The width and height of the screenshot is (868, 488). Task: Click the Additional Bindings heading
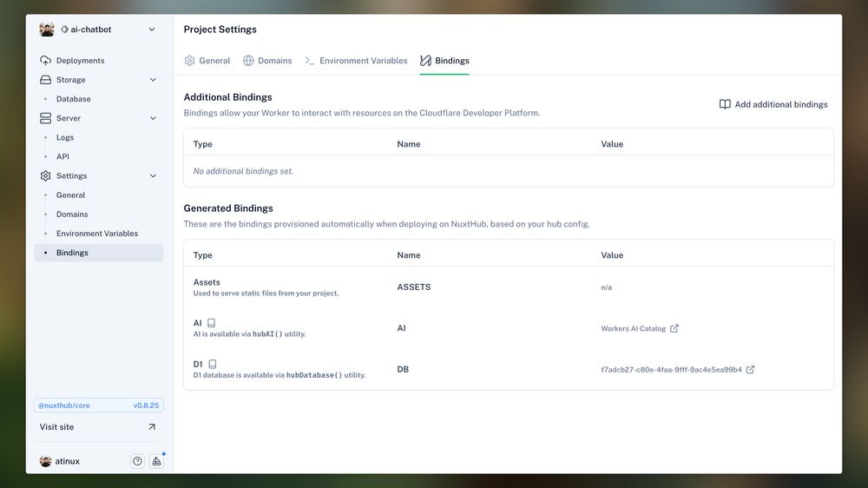click(227, 97)
